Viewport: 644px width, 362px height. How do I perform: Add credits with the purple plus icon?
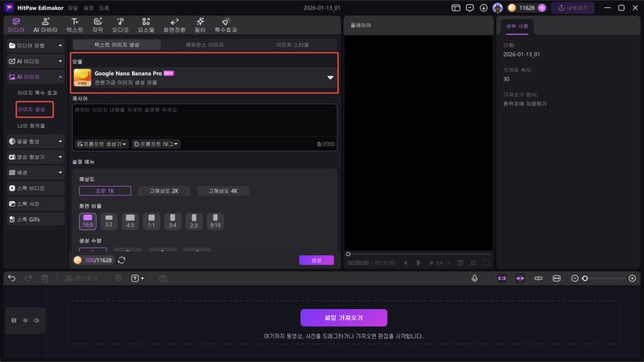tap(542, 8)
